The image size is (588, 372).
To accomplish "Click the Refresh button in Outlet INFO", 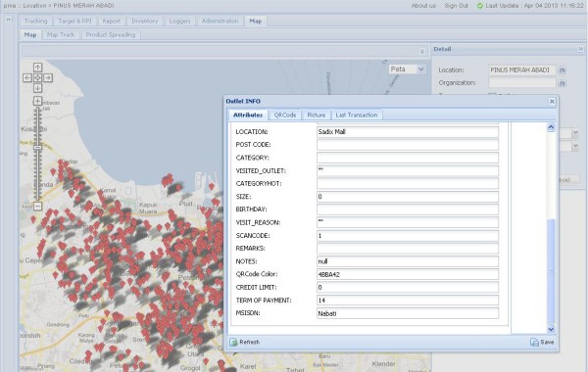I will point(244,342).
